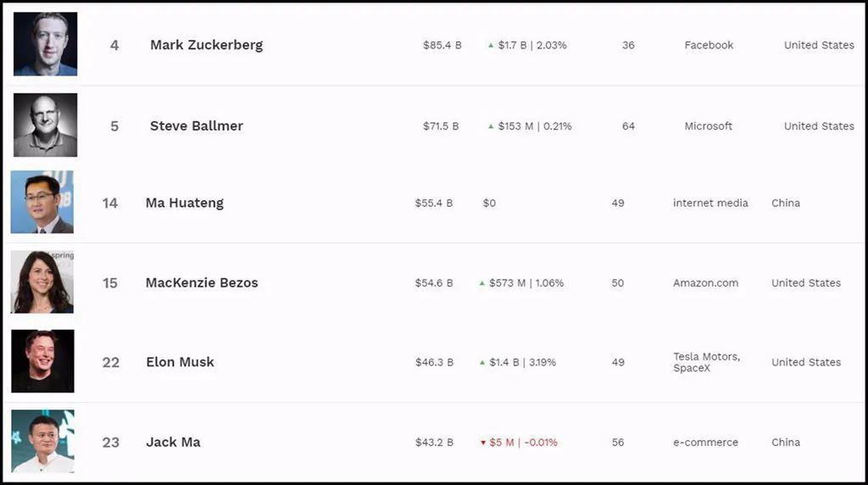
Task: Open Ma Huateng's profile photo
Action: (42, 202)
